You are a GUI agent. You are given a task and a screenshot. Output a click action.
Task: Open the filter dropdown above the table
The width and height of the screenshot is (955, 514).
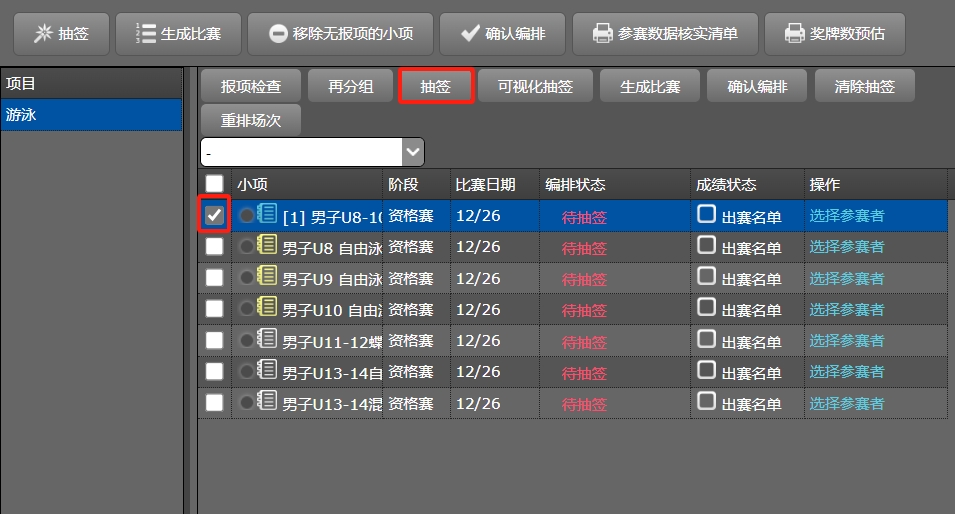pyautogui.click(x=412, y=152)
